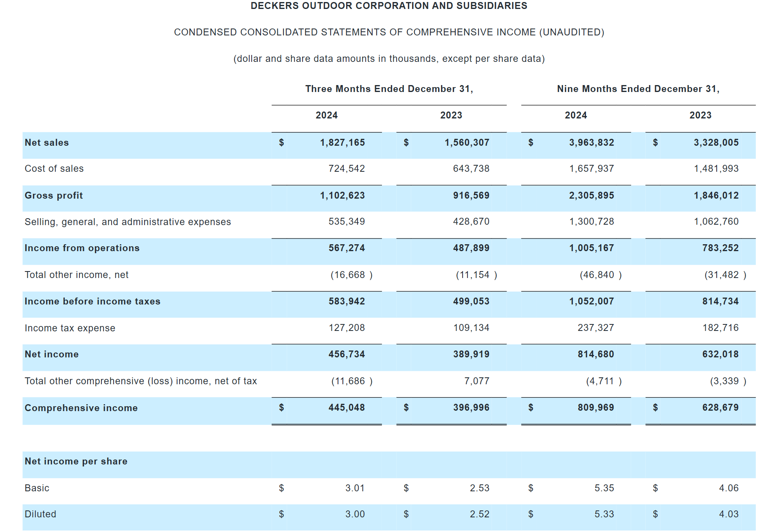Click comprehensive income value 445,048
Viewport: 781px width, 532px height.
pyautogui.click(x=347, y=407)
